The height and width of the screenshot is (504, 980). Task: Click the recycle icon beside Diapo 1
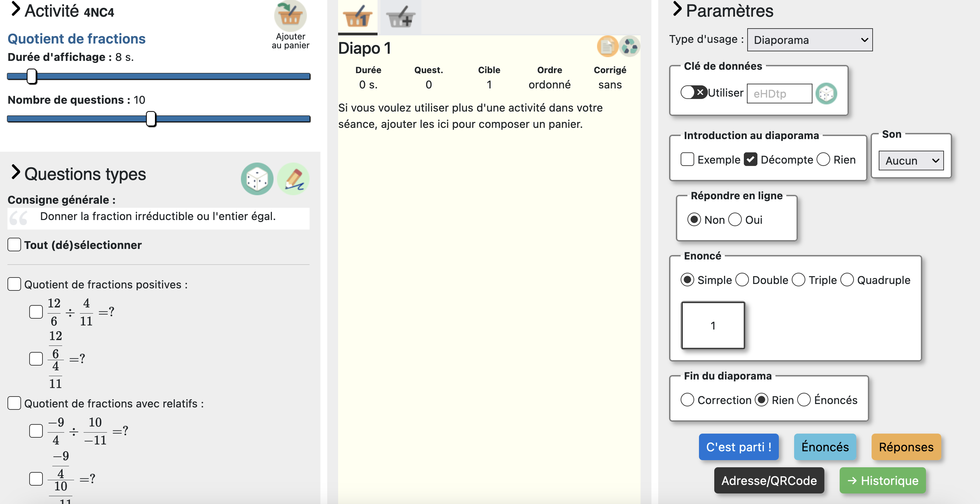(x=630, y=47)
